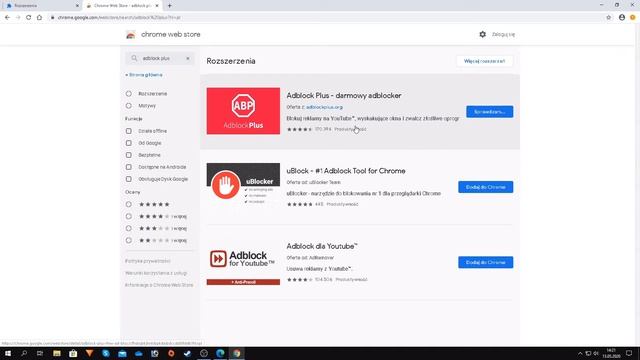The height and width of the screenshot is (360, 640).
Task: Click the Adblock Plus ABP thumbnail
Action: tap(243, 111)
